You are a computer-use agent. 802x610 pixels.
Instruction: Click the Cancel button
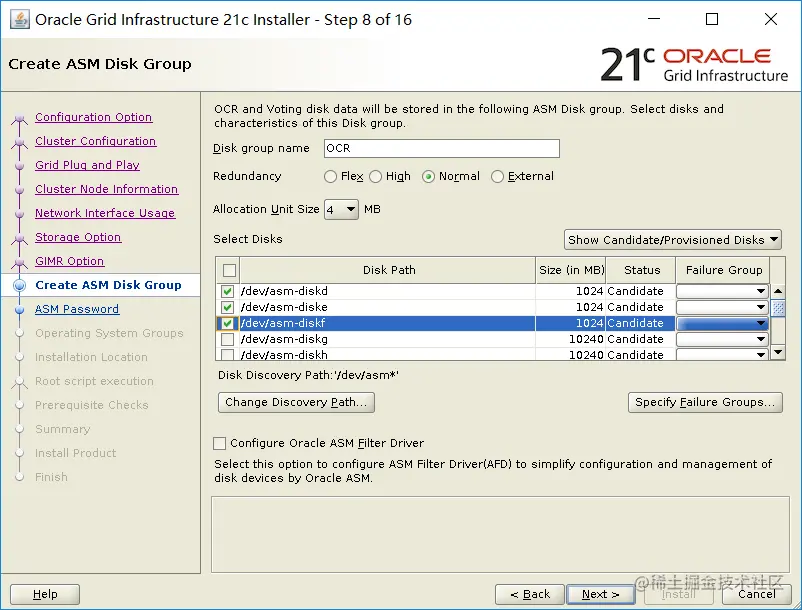point(756,594)
